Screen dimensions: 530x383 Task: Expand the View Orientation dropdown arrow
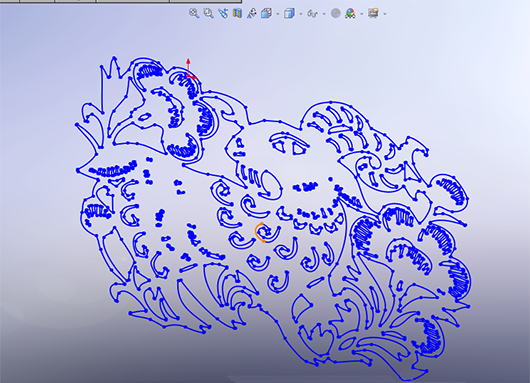[278, 14]
